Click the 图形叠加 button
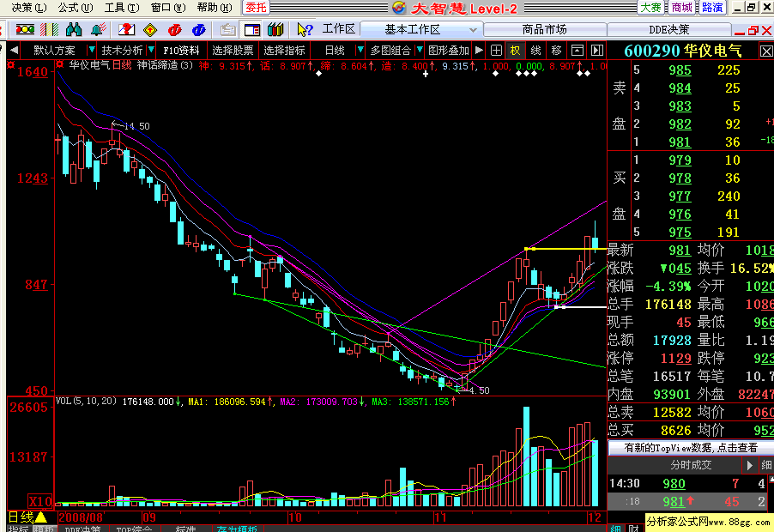 [448, 50]
